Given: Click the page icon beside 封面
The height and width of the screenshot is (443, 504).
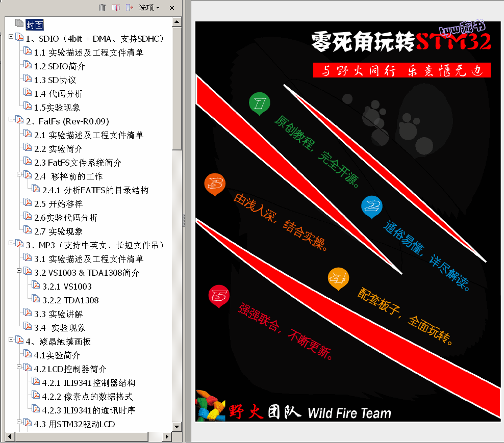Looking at the screenshot, I should click(19, 23).
